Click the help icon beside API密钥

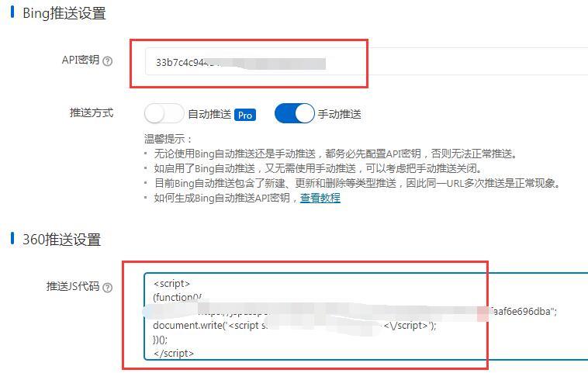click(x=108, y=61)
